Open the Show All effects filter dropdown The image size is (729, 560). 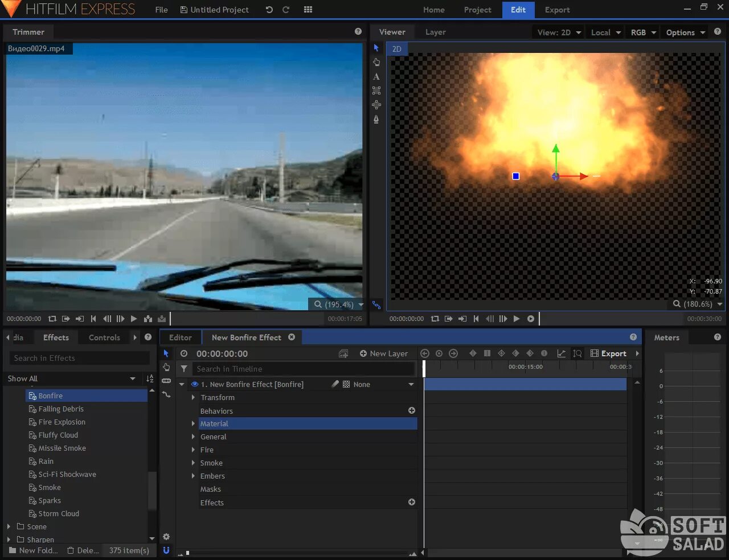pos(72,378)
